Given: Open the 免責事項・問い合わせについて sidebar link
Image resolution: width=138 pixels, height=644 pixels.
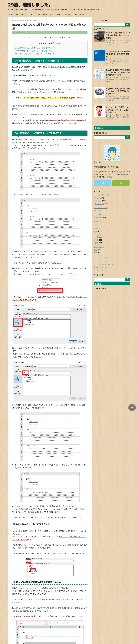Looking at the screenshot, I should pos(104,267).
